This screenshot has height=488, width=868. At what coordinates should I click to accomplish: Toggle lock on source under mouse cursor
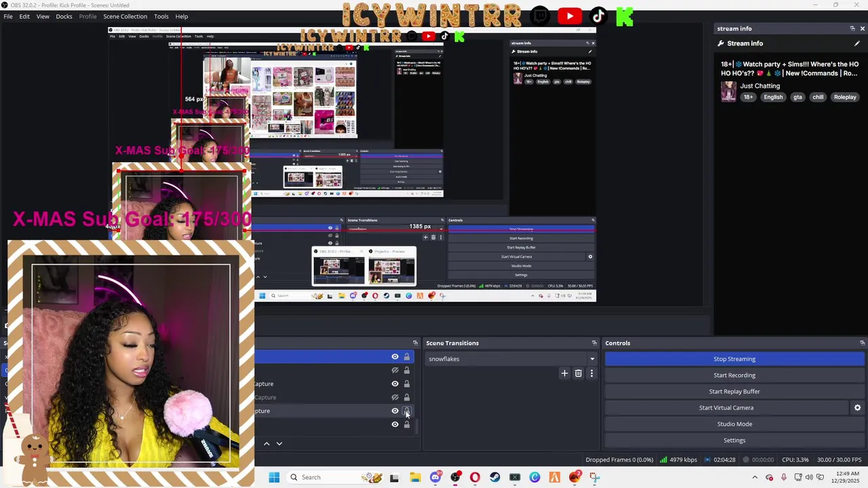(407, 411)
